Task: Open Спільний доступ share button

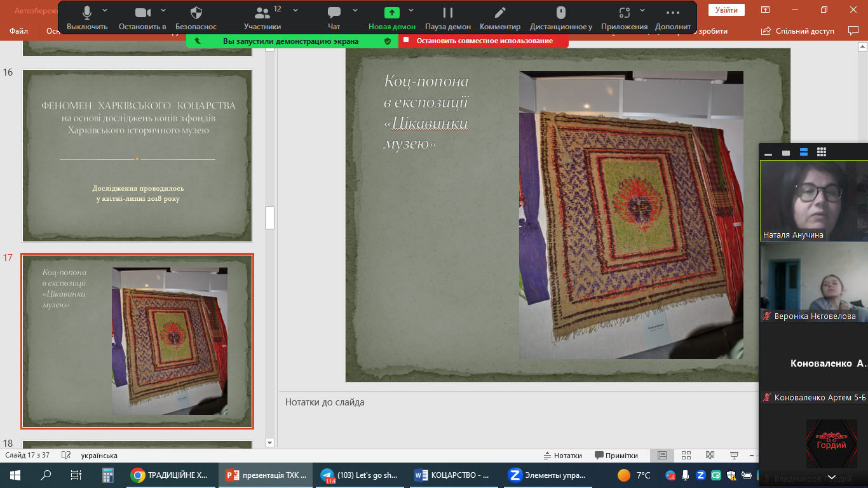Action: tap(799, 30)
